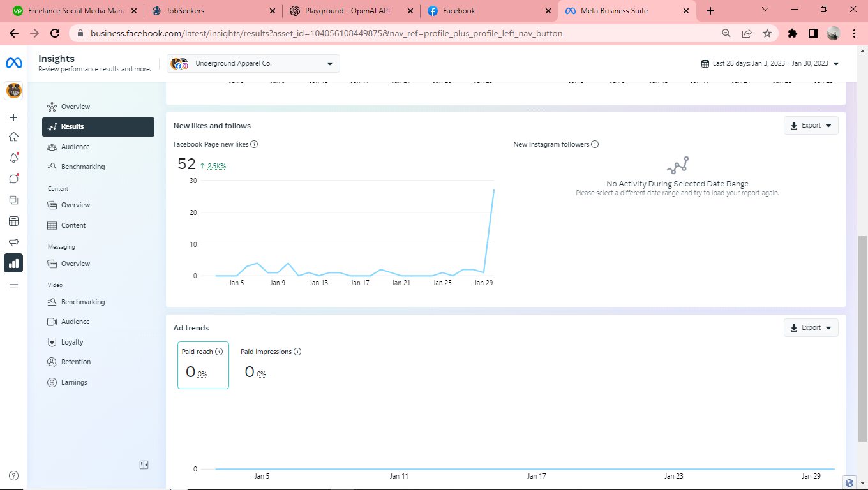868x490 pixels.
Task: Open Overview under Content section
Action: pos(98,205)
